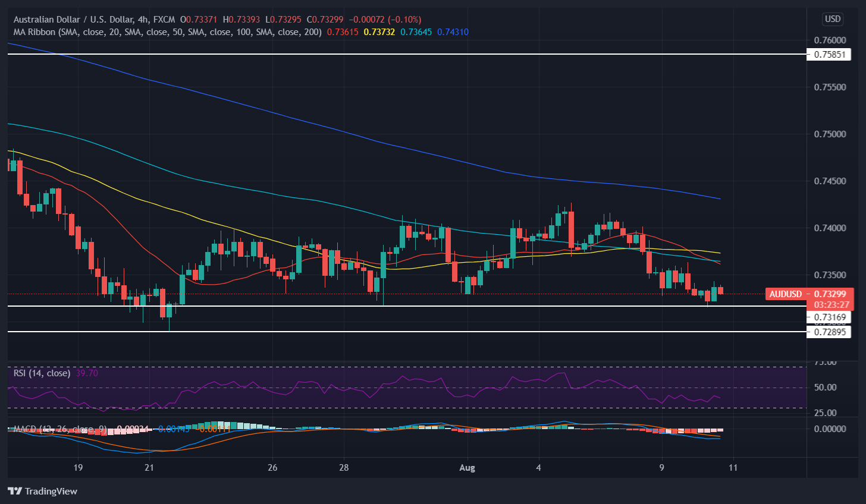Screen dimensions: 866x504
Task: Click the 0.74000 price axis label
Action: 829,228
